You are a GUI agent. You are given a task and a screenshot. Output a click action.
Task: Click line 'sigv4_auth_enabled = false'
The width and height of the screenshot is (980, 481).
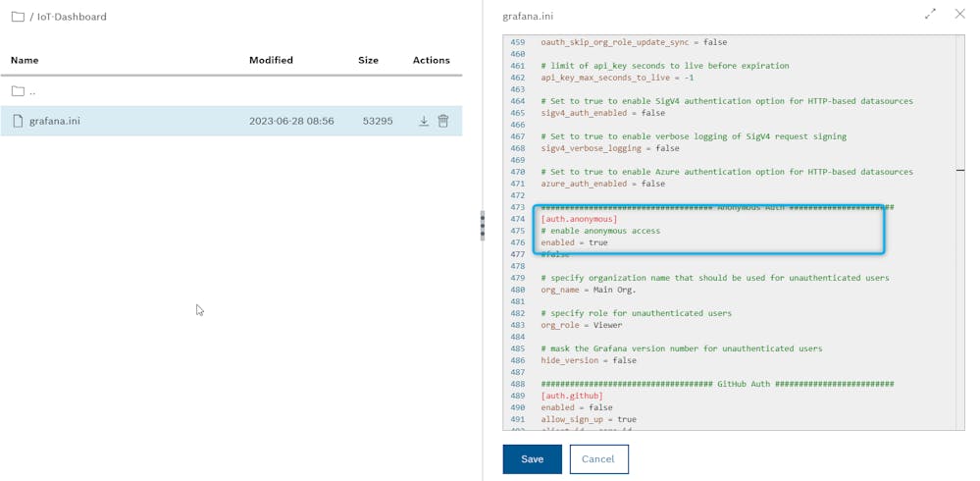pos(602,113)
